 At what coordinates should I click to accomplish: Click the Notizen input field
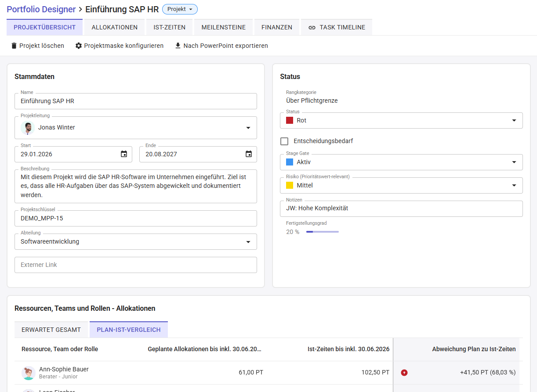(x=401, y=209)
